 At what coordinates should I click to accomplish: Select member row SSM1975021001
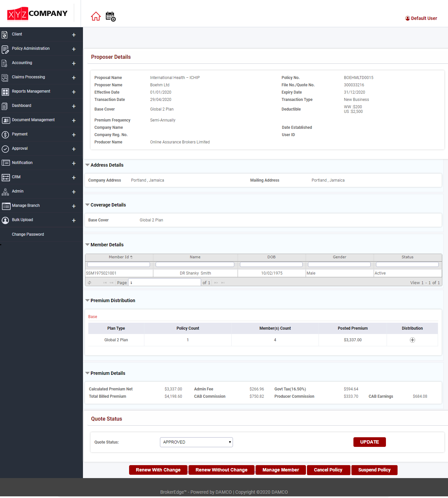pyautogui.click(x=263, y=273)
